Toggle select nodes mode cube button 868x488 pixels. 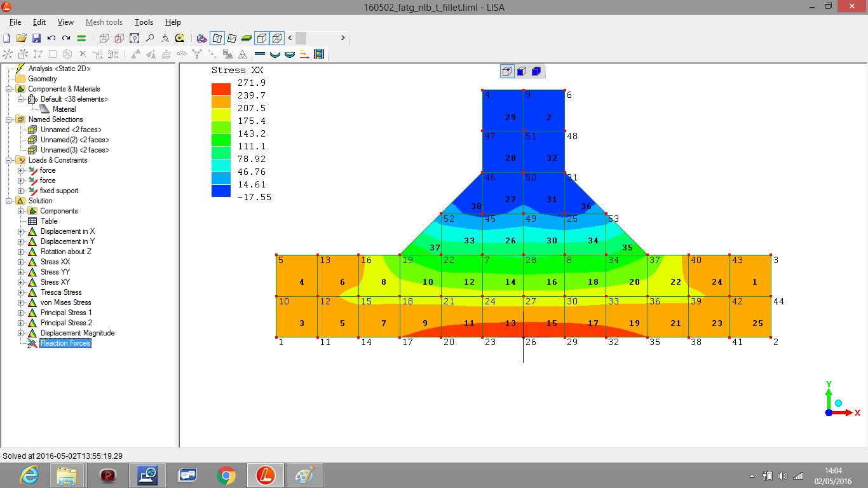click(x=507, y=71)
